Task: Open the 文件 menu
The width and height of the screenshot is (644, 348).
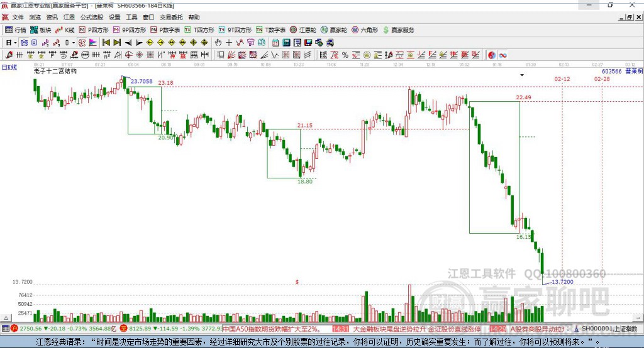Action: 18,17
